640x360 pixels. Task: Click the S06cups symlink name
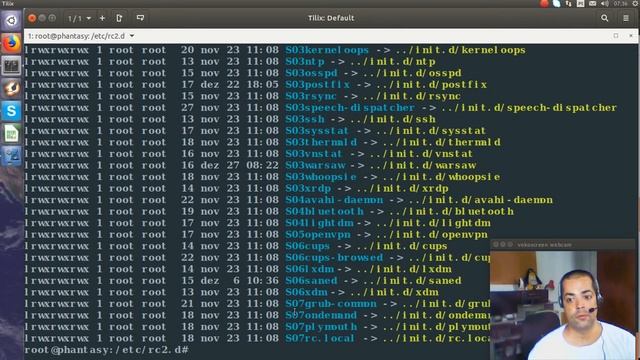[307, 246]
